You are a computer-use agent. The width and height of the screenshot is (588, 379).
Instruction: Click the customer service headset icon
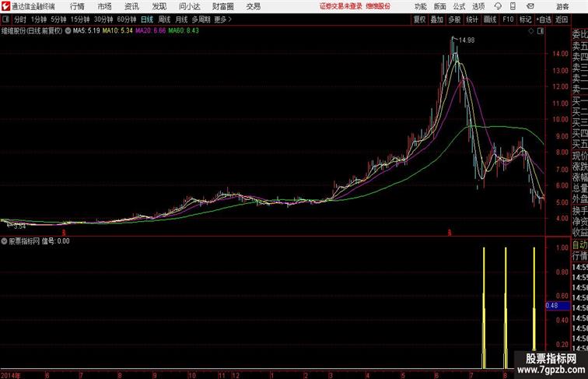pos(498,6)
